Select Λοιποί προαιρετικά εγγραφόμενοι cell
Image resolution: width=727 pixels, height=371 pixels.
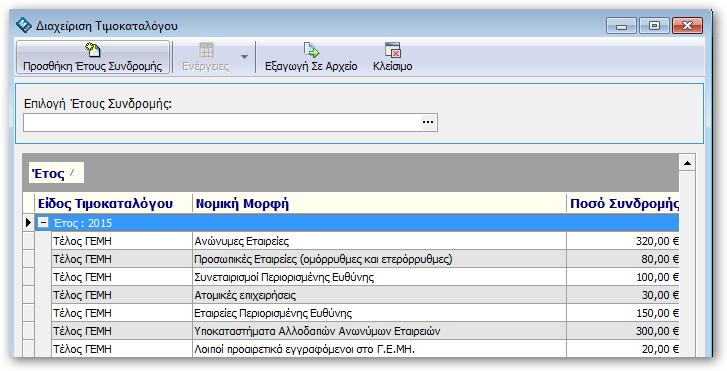379,349
